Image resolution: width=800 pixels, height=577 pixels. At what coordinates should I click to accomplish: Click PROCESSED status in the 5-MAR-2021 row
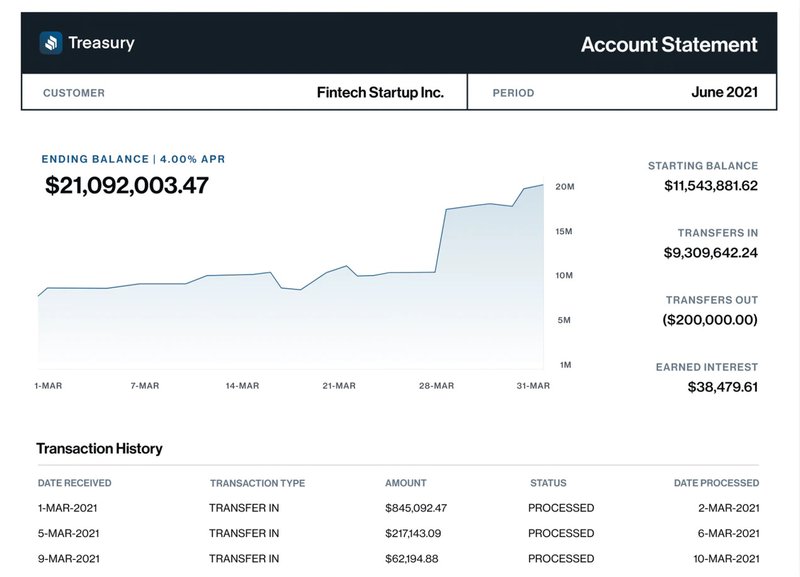561,534
